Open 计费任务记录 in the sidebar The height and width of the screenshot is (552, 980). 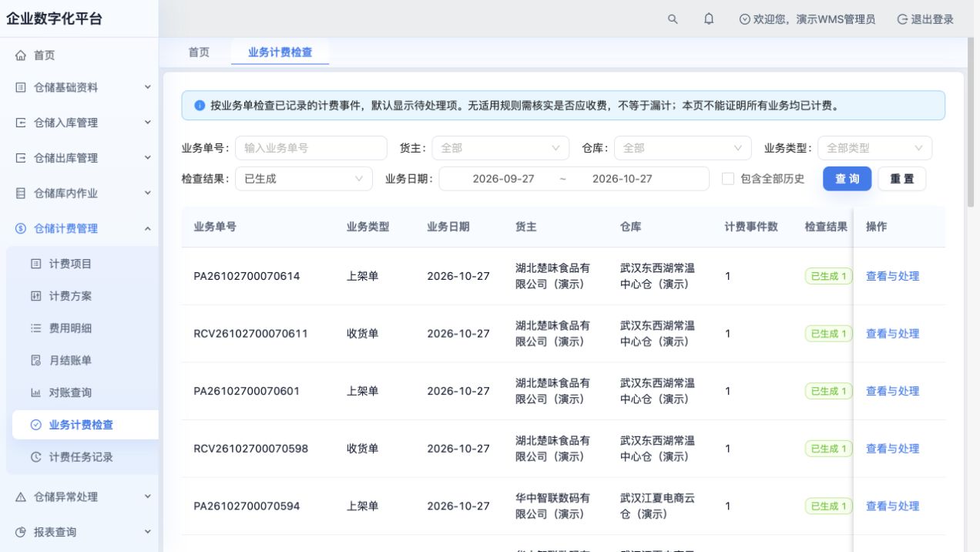tap(82, 457)
